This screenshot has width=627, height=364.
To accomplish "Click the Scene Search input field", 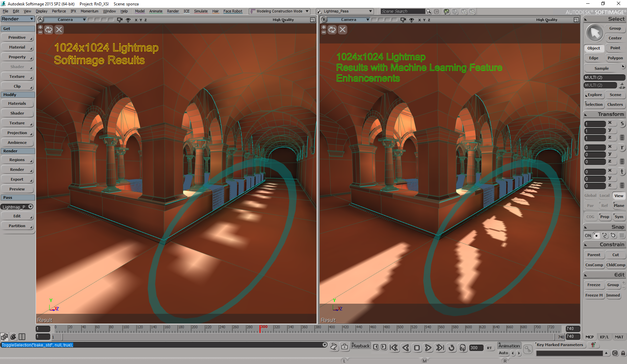I will pos(403,11).
